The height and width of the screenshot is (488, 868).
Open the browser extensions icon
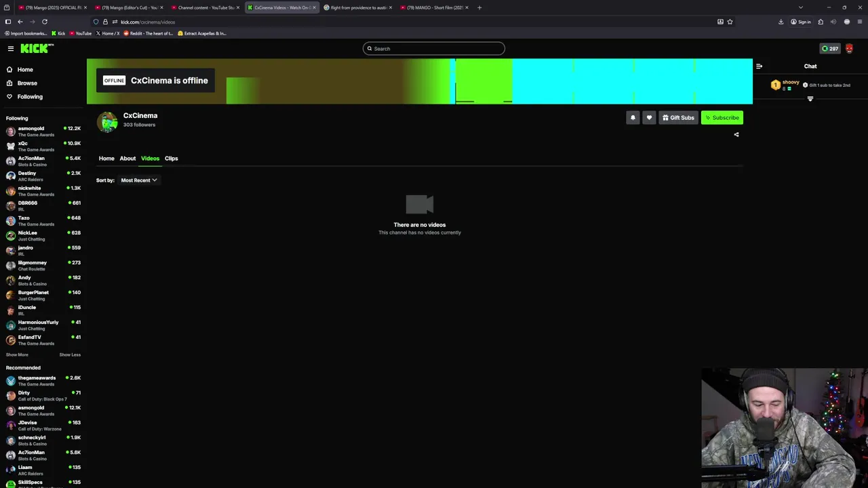821,22
